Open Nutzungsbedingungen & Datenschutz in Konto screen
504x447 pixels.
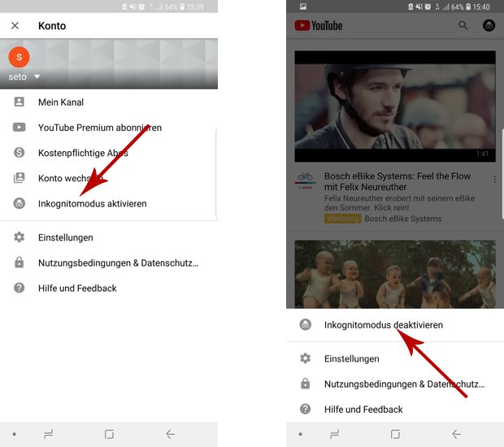click(119, 263)
